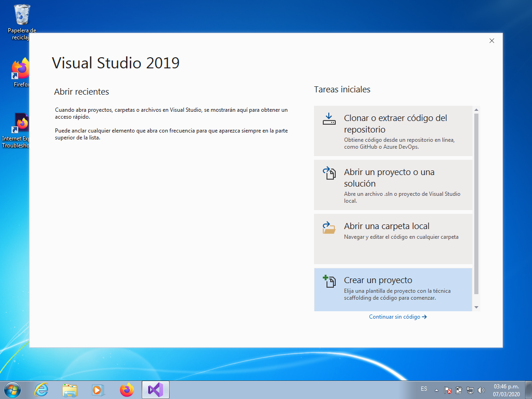The image size is (532, 399).
Task: Open the Abrir una carpeta local folder icon
Action: click(x=329, y=227)
